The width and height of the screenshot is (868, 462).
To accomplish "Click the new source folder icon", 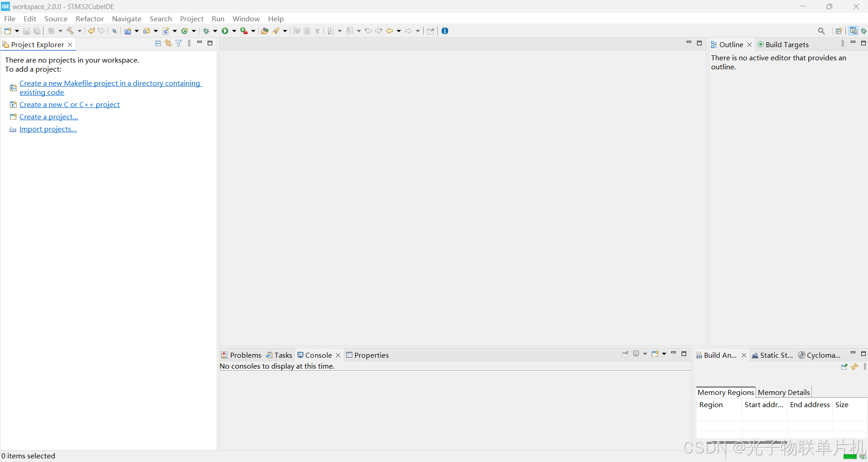I will [x=147, y=31].
